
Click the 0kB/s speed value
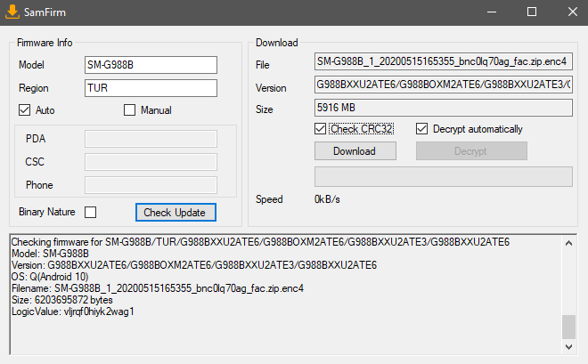327,199
